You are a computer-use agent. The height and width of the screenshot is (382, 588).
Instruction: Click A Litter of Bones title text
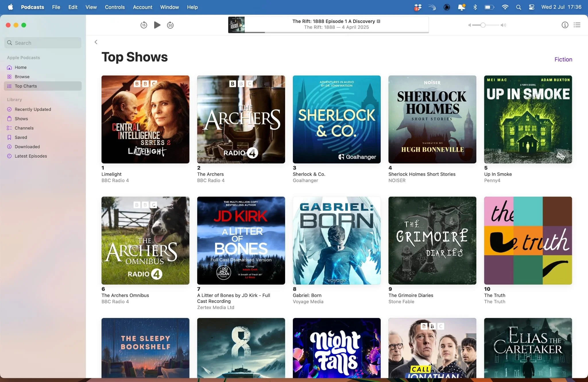point(234,298)
